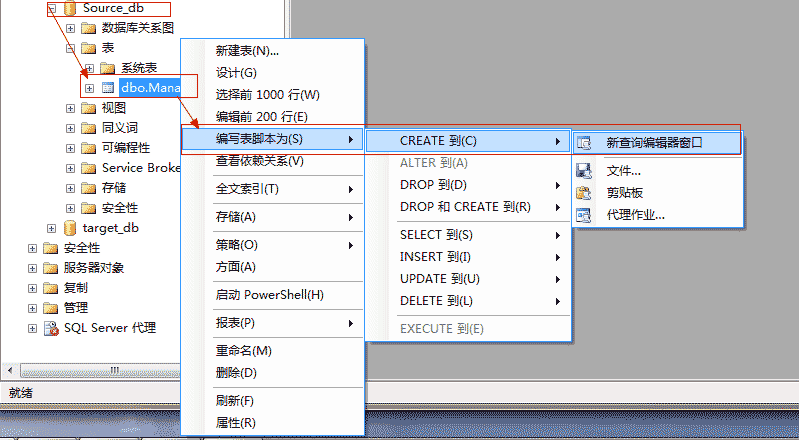Screen dimensions: 799x440
Task: Expand the 管理 node
Action: point(33,308)
